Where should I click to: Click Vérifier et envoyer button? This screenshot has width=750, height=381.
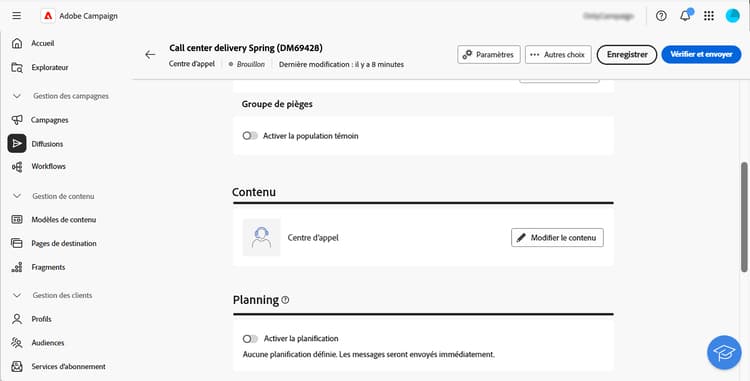coord(701,54)
